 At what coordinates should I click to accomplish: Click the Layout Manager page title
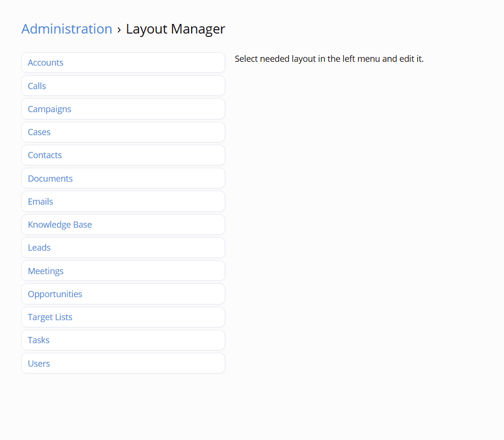[175, 29]
